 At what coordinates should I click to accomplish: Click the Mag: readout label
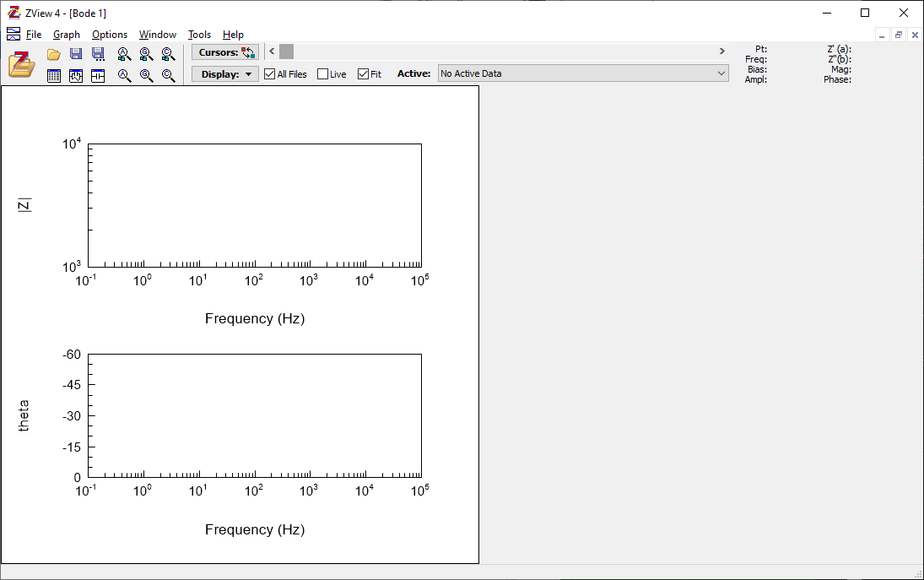(x=841, y=69)
